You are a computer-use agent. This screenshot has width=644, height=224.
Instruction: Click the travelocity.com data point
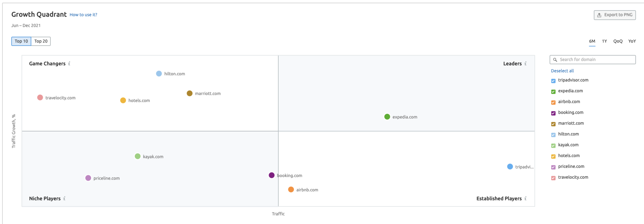pos(40,97)
